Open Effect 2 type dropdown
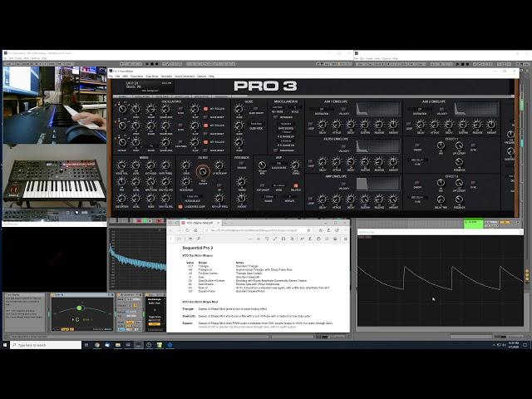 tap(417, 198)
